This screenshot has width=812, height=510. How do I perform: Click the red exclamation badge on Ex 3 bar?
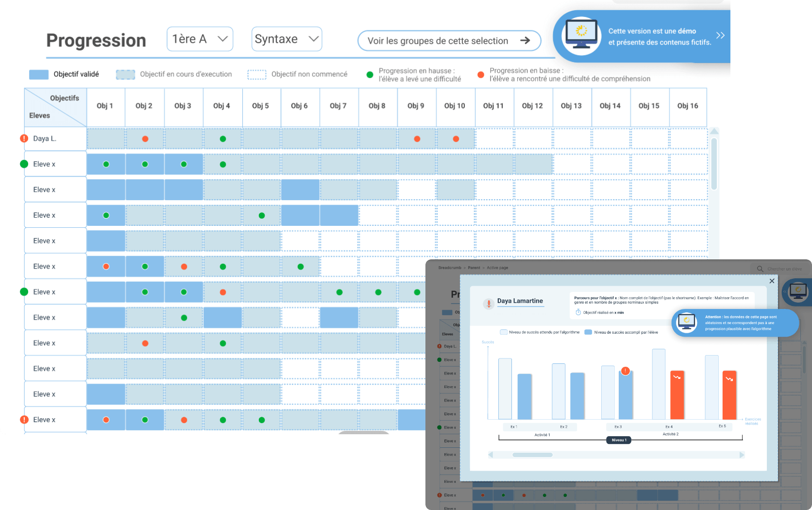click(x=626, y=371)
